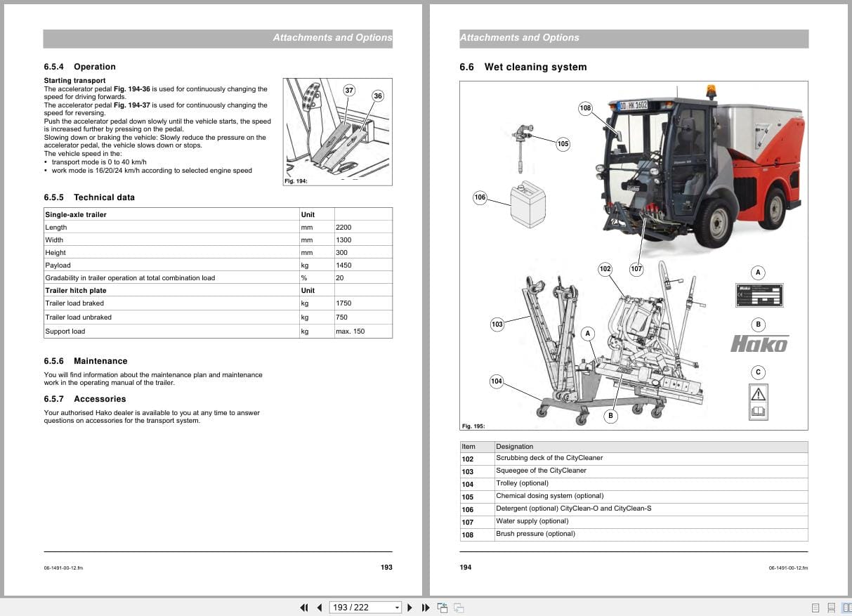Skip to the last page using the double-right-arrow icon
The width and height of the screenshot is (852, 616).
click(x=426, y=607)
